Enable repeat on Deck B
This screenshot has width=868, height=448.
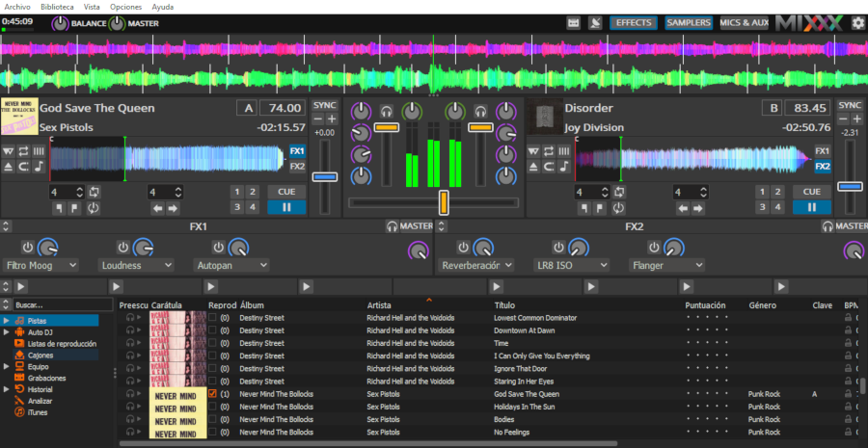pos(549,151)
